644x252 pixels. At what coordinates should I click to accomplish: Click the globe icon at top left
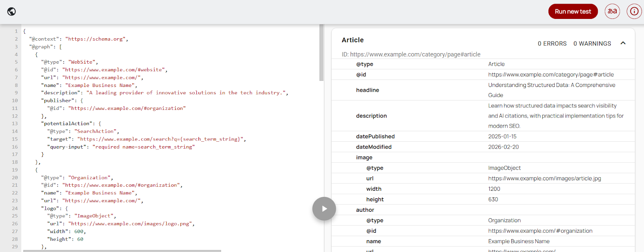pos(12,11)
